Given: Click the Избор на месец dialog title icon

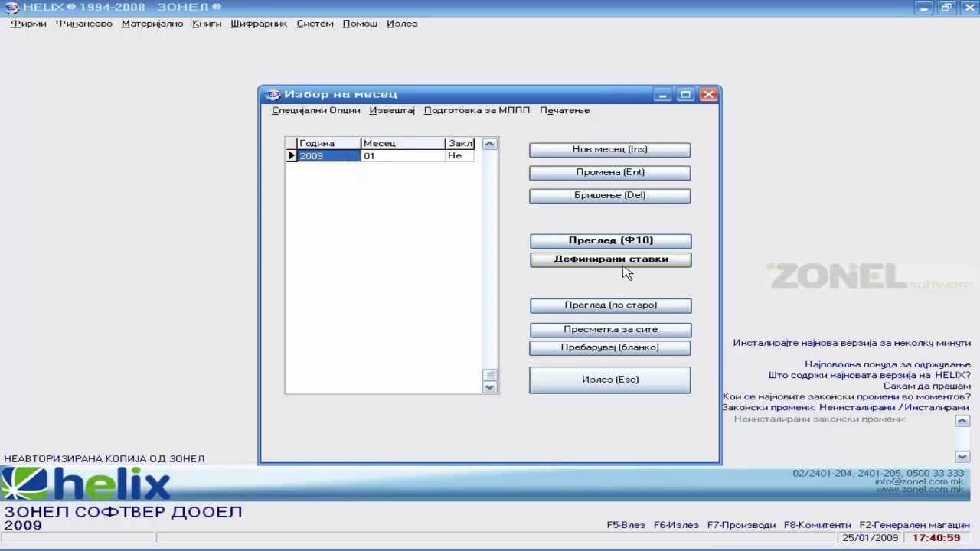Looking at the screenshot, I should coord(273,94).
